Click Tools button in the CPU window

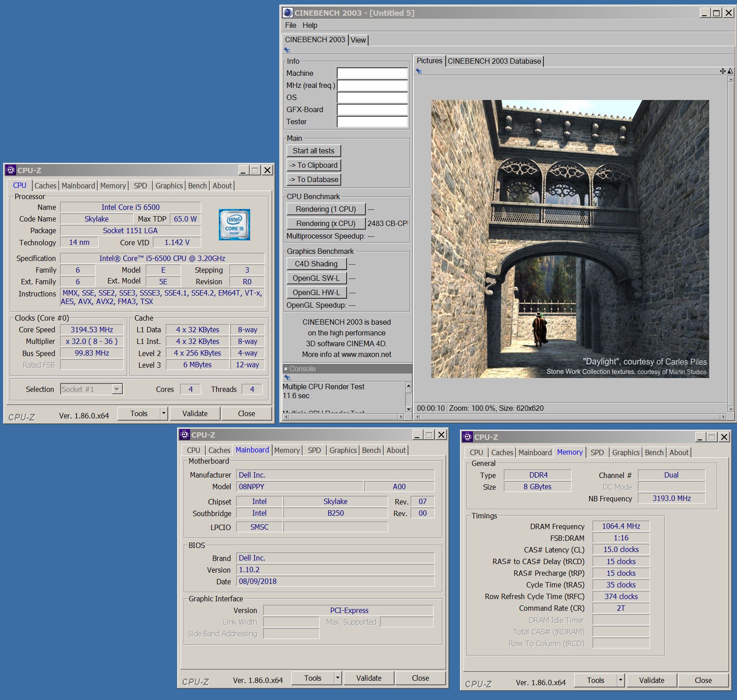click(139, 413)
